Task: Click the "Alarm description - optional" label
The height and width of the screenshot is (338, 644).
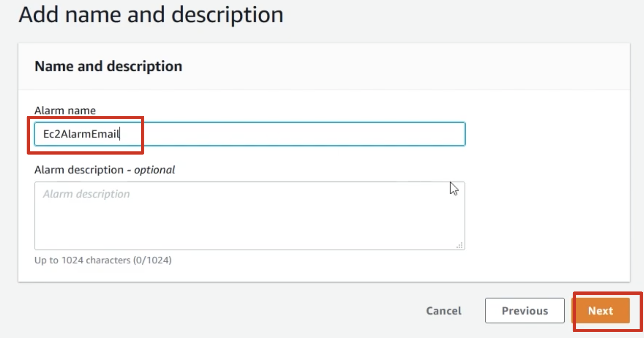Action: click(x=105, y=170)
